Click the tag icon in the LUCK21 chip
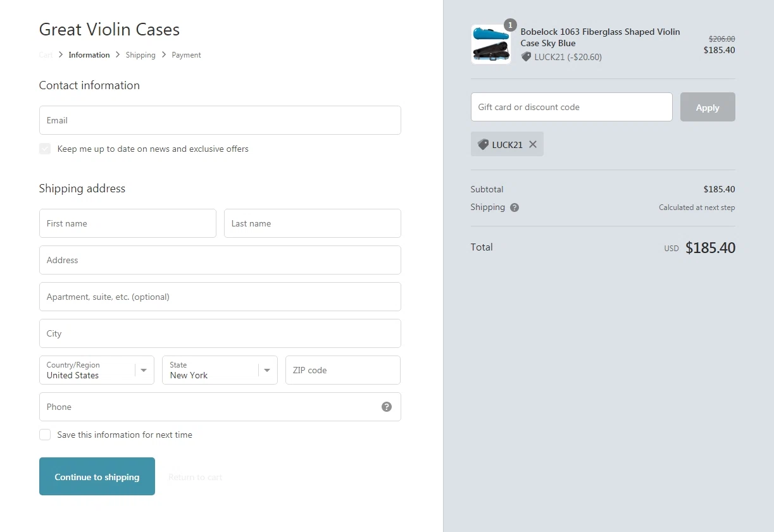Image resolution: width=774 pixels, height=532 pixels. click(483, 144)
